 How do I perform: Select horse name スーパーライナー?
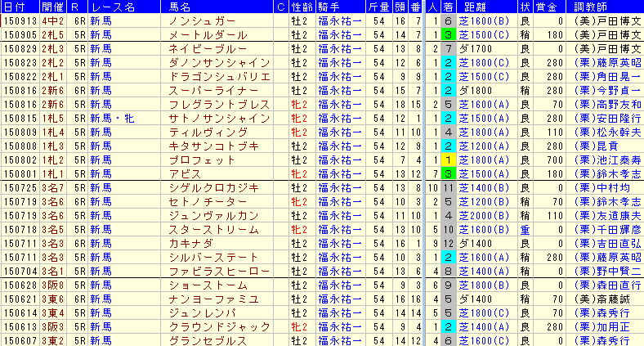click(x=213, y=91)
